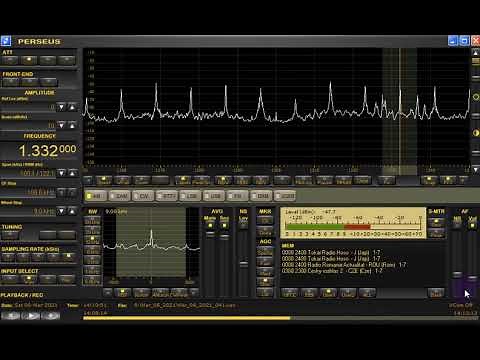
Task: Click the Perseus logo icon in title bar
Action: coord(6,41)
